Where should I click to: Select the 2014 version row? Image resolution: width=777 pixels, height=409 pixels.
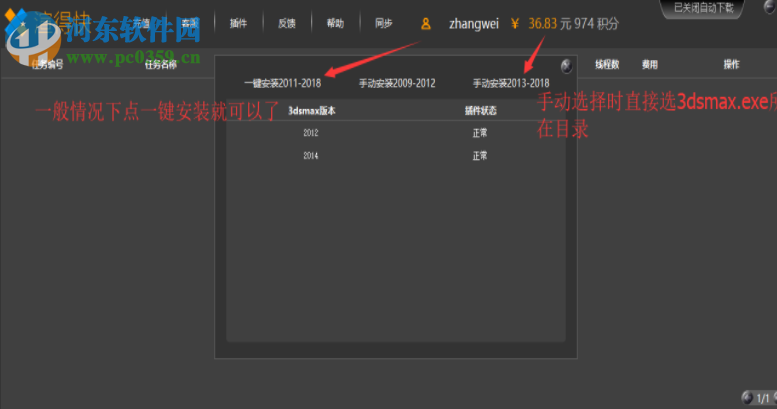click(395, 156)
